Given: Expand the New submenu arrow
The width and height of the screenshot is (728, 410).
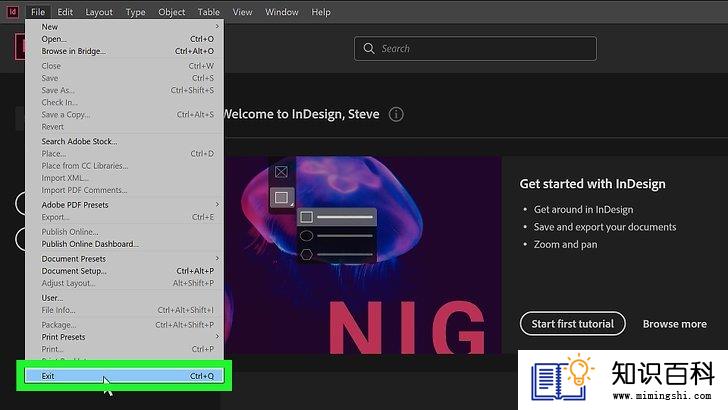Looking at the screenshot, I should point(217,26).
